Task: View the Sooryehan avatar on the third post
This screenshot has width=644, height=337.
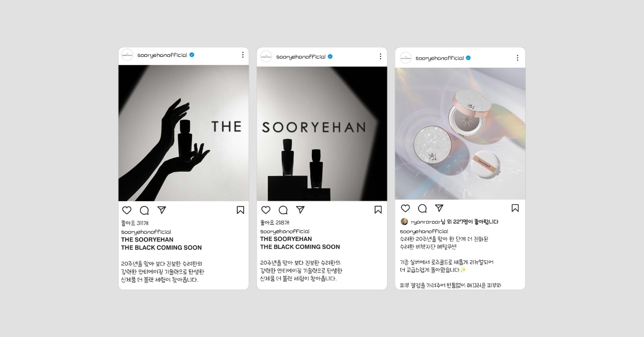Action: point(406,57)
